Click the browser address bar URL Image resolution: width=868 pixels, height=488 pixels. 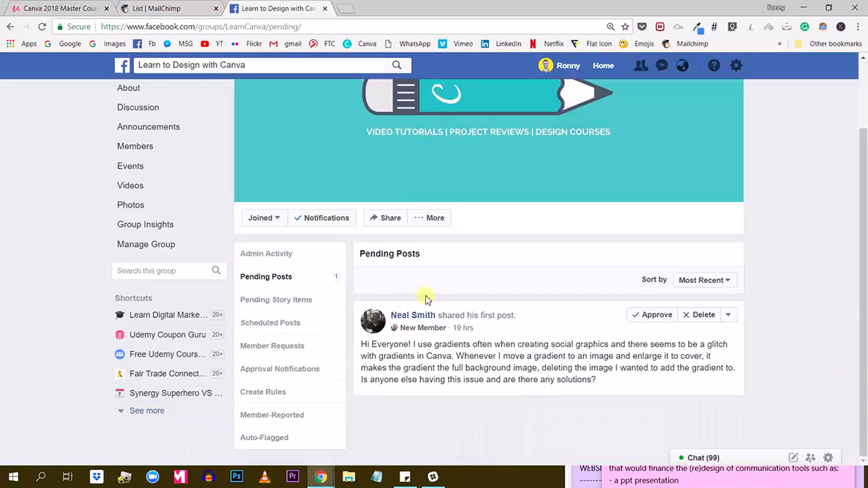pos(201,27)
